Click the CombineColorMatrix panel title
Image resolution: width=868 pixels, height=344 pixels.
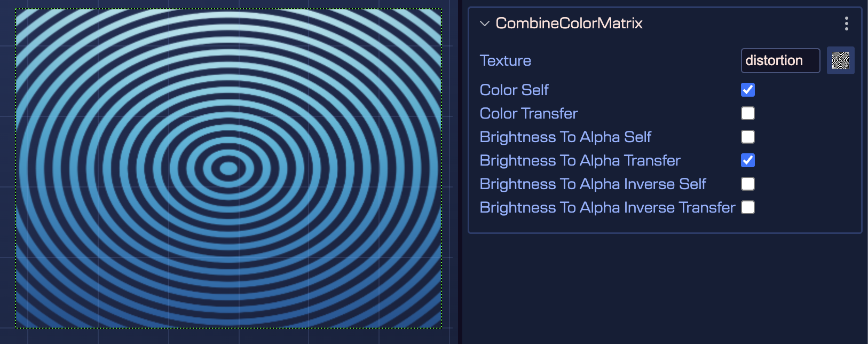point(569,24)
